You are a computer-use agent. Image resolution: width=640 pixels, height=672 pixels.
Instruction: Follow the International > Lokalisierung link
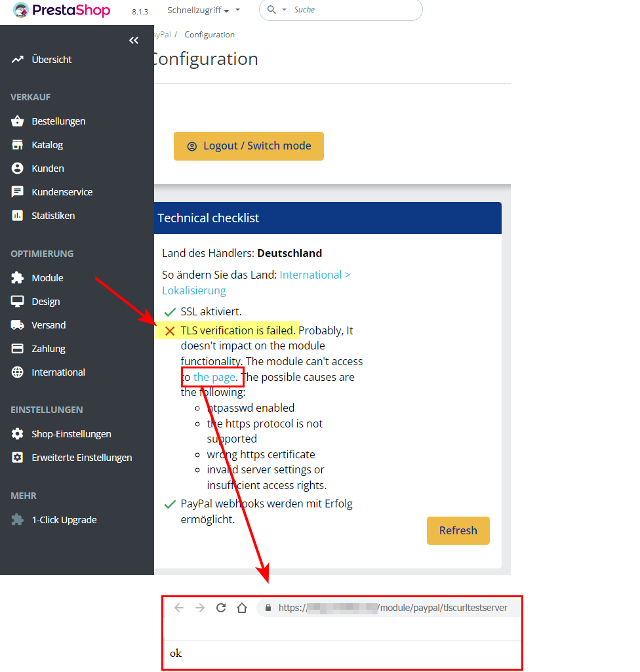(x=256, y=283)
